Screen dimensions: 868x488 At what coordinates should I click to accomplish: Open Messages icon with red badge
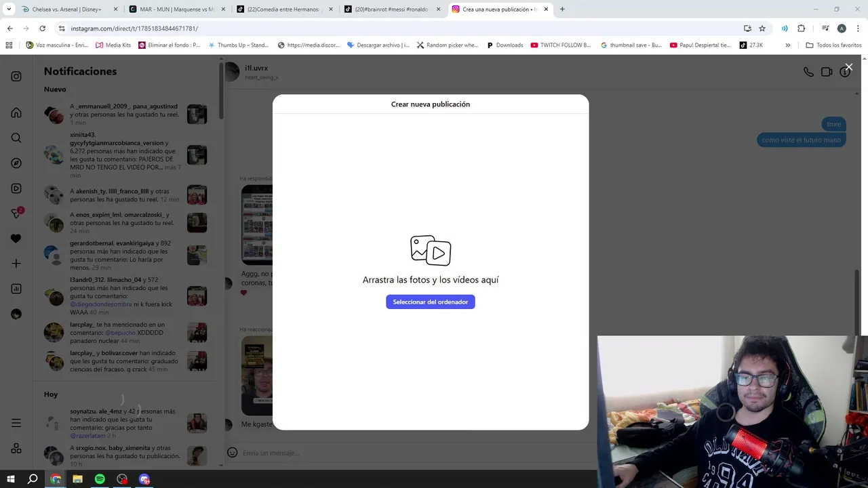pyautogui.click(x=17, y=213)
